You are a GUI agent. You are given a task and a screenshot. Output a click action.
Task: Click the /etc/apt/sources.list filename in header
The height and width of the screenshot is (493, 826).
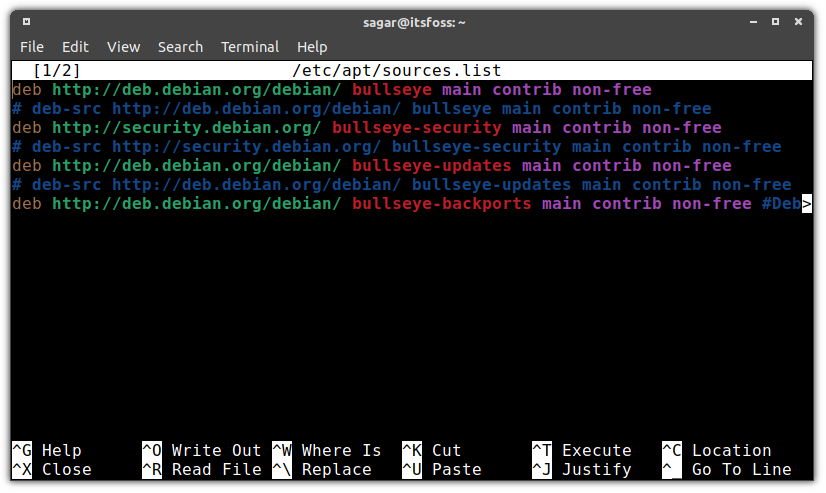click(396, 71)
